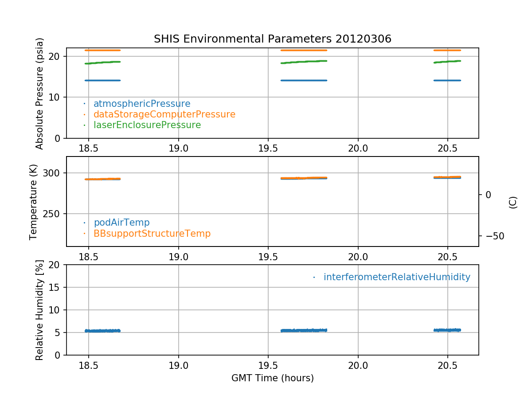Viewport: 532px width, 399px height.
Task: Click the 15 tick on the humidity axis
Action: pos(56,287)
